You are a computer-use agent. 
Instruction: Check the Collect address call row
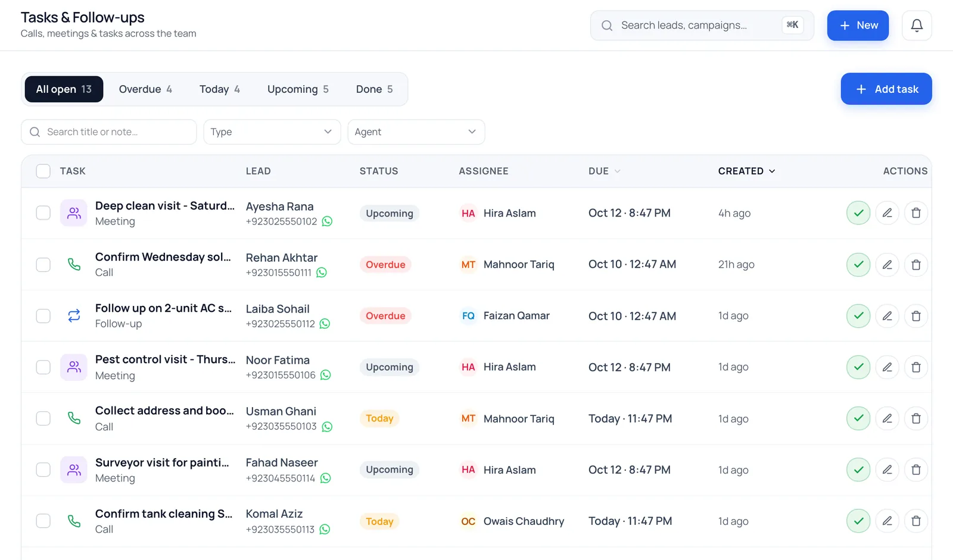[43, 418]
